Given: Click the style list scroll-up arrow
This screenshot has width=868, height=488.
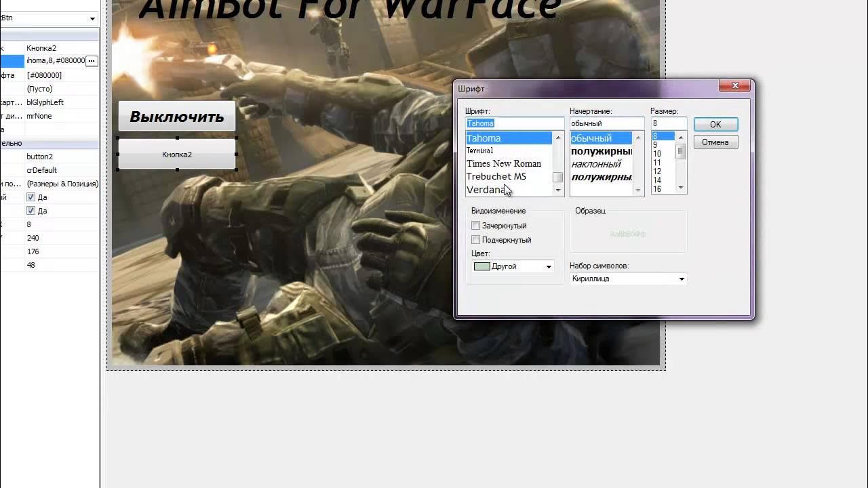Looking at the screenshot, I should click(638, 138).
